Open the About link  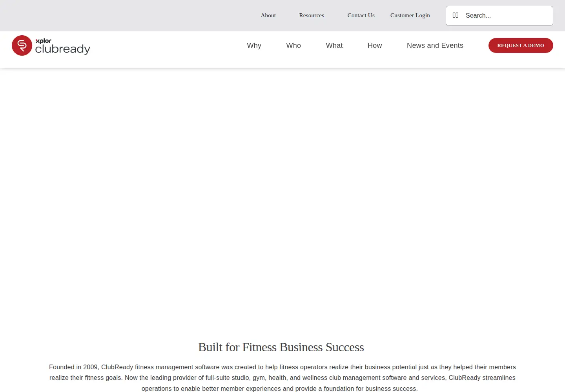(x=268, y=15)
